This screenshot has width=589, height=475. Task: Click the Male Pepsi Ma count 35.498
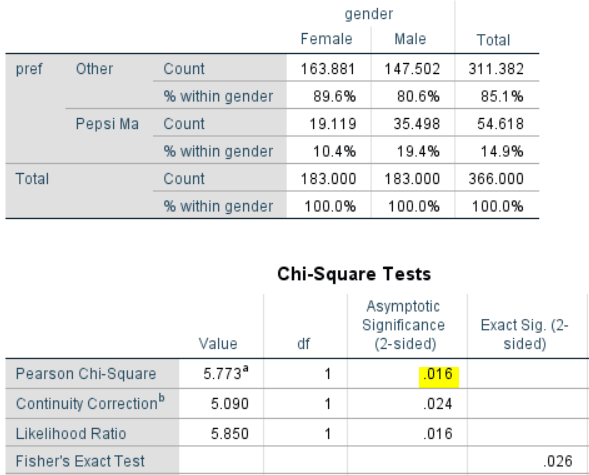(x=417, y=124)
